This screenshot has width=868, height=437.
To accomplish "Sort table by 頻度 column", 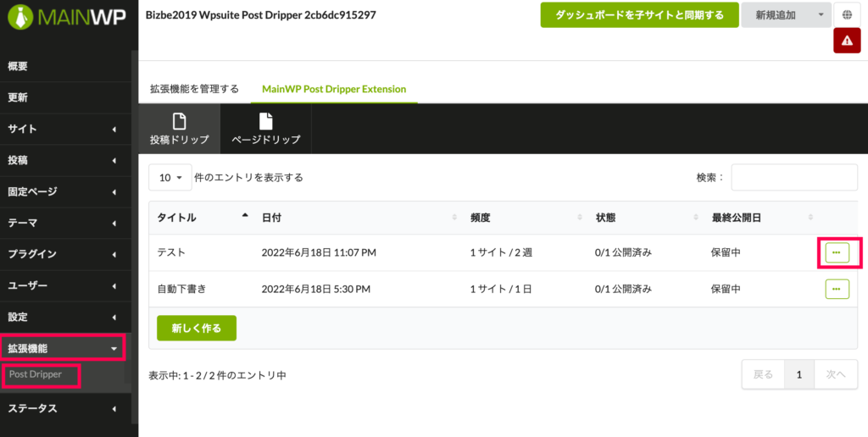I will pos(525,218).
